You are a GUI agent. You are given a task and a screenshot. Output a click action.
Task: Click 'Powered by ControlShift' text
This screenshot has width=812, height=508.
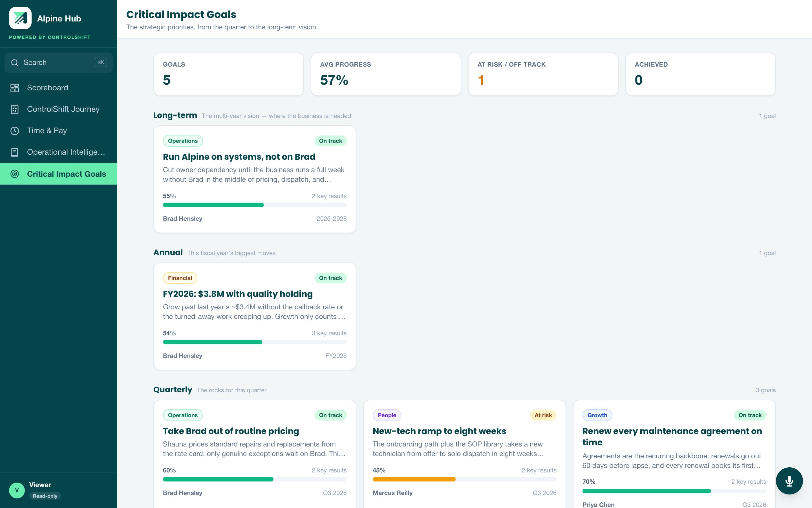(x=50, y=37)
